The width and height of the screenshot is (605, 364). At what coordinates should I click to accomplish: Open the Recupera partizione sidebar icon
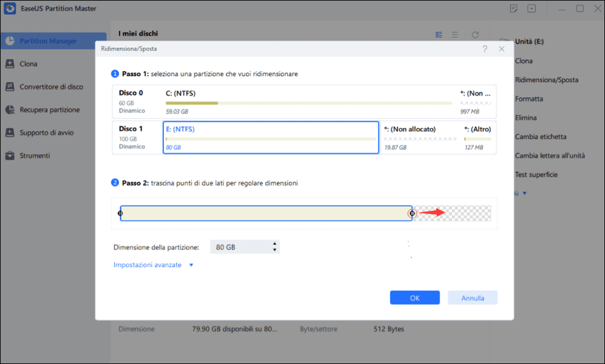(x=10, y=110)
